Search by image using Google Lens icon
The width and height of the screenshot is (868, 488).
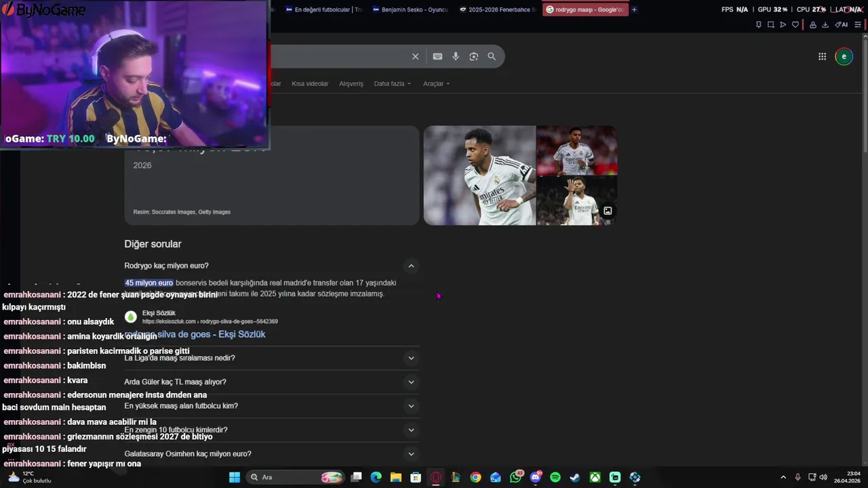(x=473, y=56)
